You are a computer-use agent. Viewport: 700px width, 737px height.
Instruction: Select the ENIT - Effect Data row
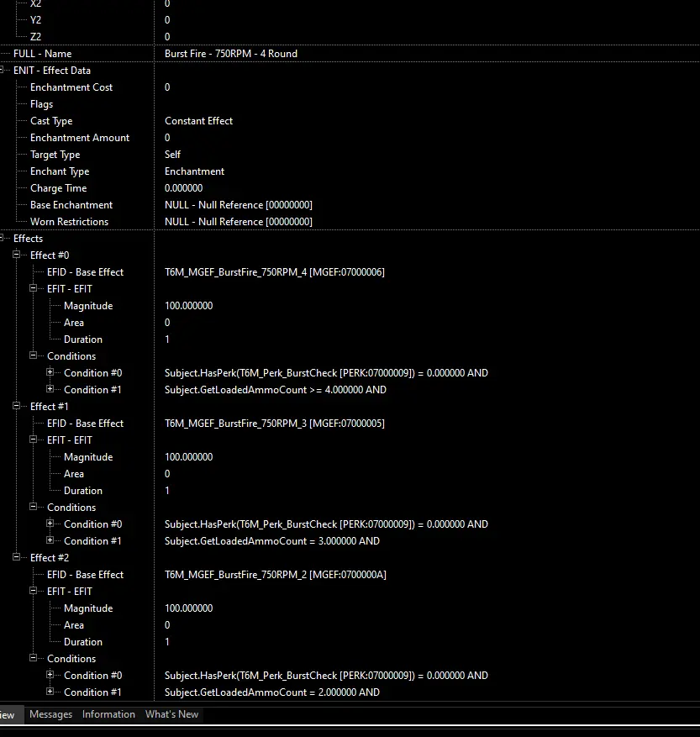(x=350, y=71)
